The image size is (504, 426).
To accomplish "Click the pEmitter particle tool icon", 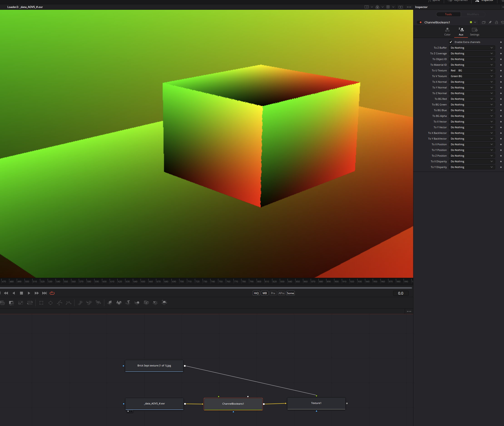I will pyautogui.click(x=80, y=303).
